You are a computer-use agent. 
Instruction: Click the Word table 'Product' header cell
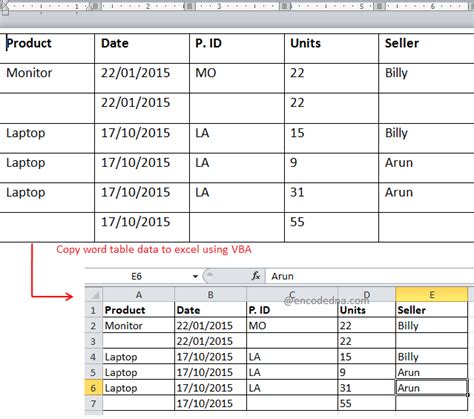tap(47, 48)
